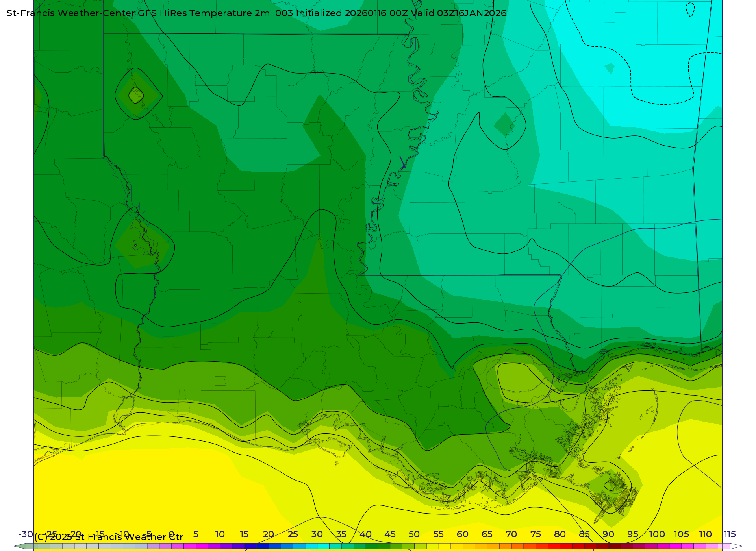Pick the magenta swatch below 105

676,546
